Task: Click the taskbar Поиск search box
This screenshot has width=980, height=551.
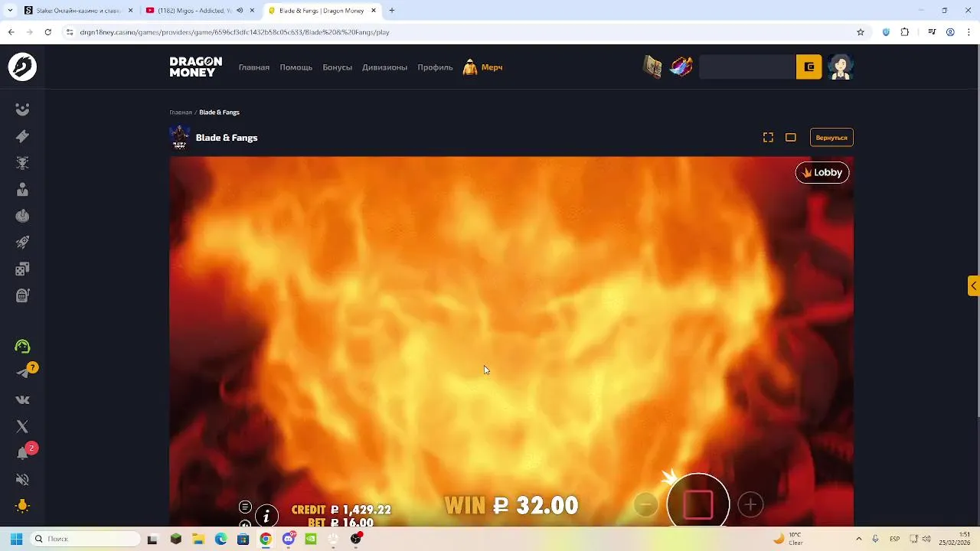Action: coord(86,539)
